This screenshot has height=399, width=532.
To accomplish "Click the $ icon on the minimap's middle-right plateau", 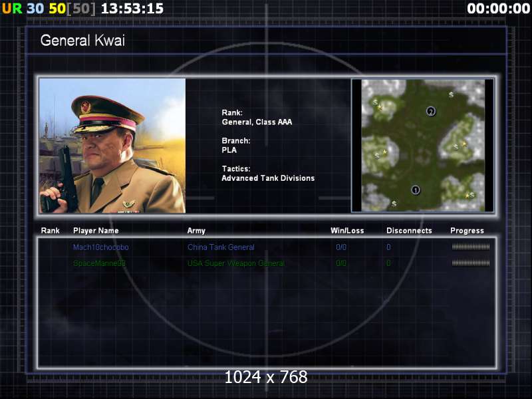I will (456, 147).
